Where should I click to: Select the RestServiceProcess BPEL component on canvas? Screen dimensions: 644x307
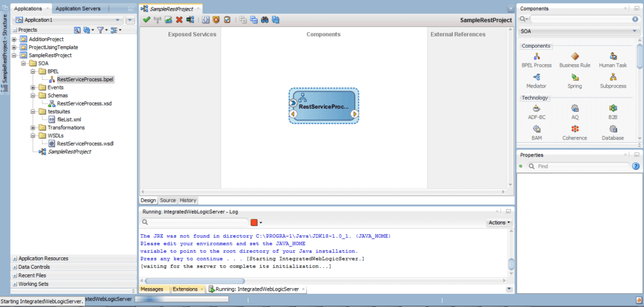[324, 106]
